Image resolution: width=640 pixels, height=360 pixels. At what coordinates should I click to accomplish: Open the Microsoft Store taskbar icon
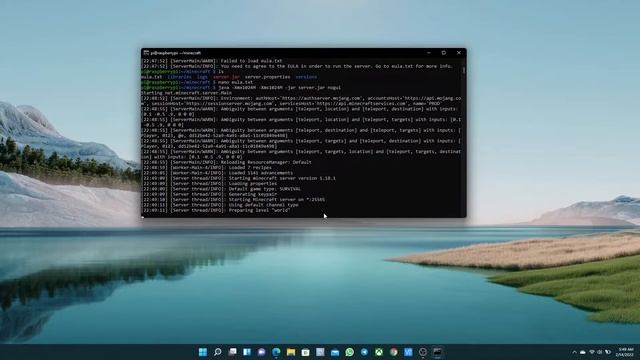[x=305, y=352]
